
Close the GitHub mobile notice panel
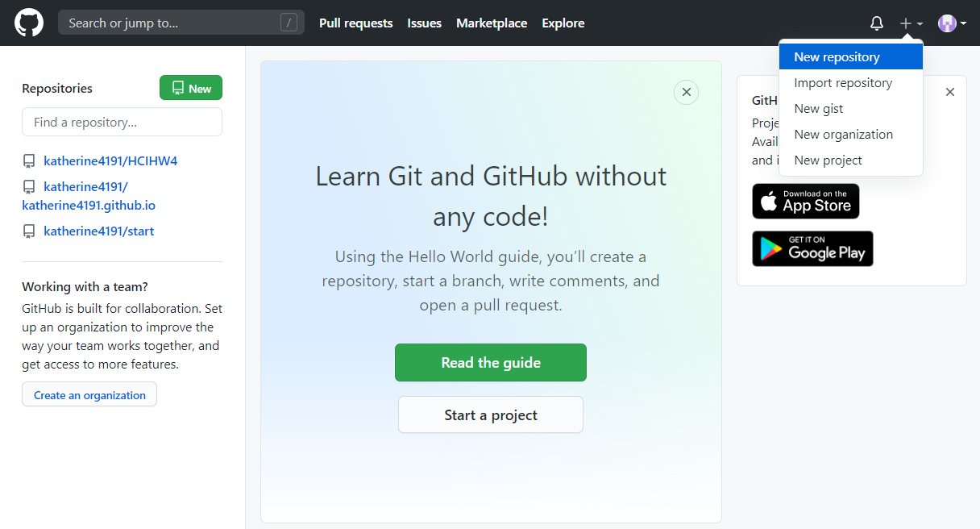950,92
